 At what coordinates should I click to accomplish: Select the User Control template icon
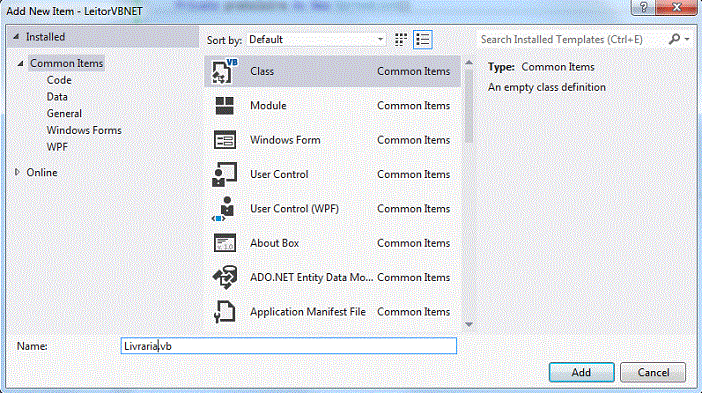[224, 175]
